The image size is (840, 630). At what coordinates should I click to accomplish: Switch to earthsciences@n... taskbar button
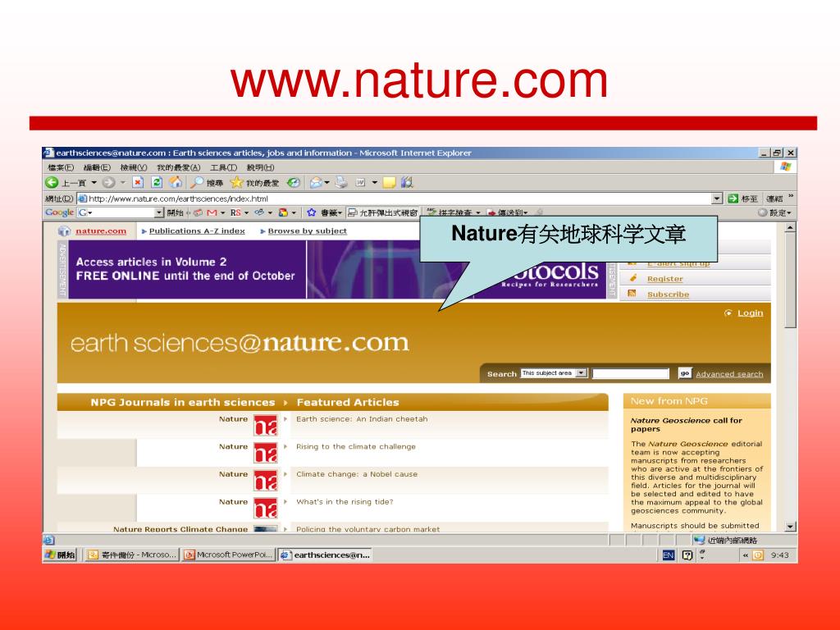click(x=325, y=555)
